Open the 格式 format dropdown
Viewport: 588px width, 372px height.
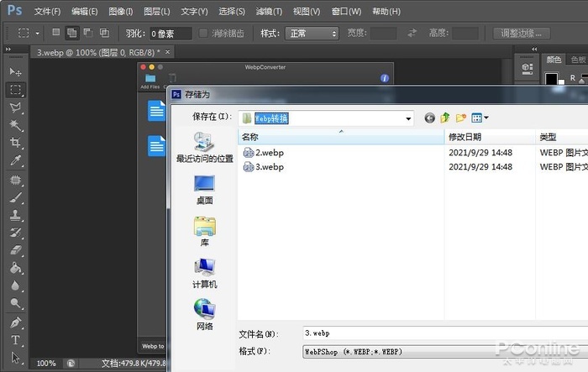444,352
